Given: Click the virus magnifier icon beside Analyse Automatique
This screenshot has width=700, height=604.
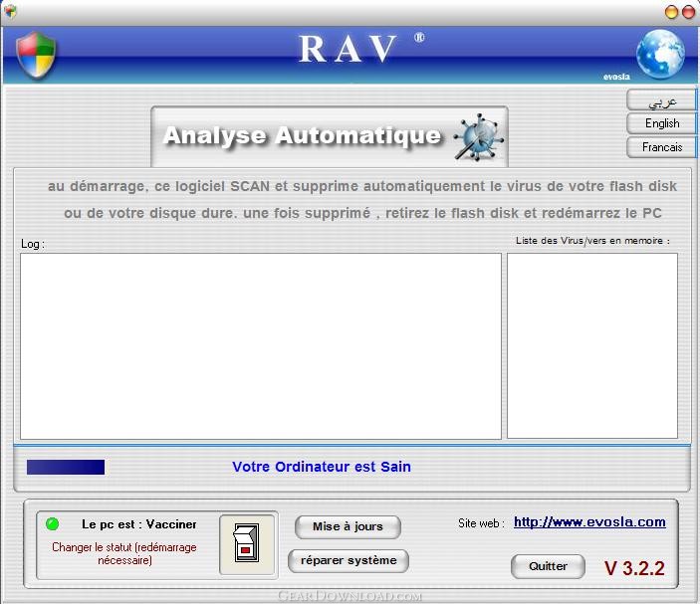Looking at the screenshot, I should coord(479,137).
